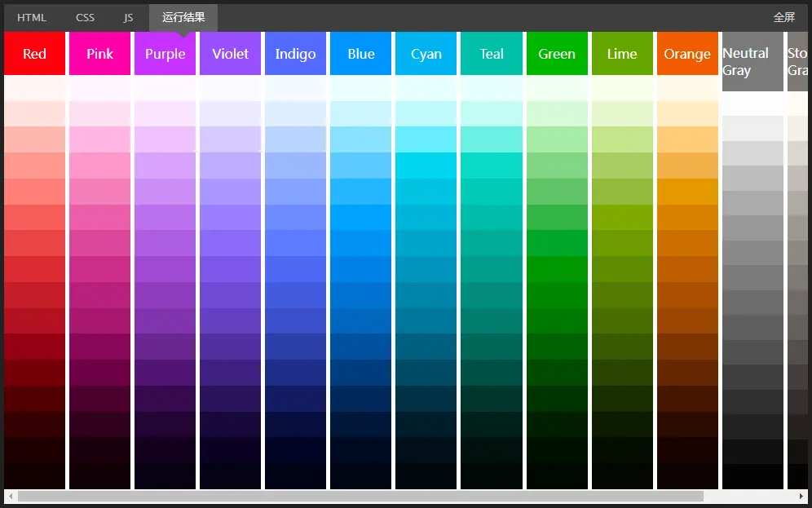Choose the Purple header swatch

(165, 54)
